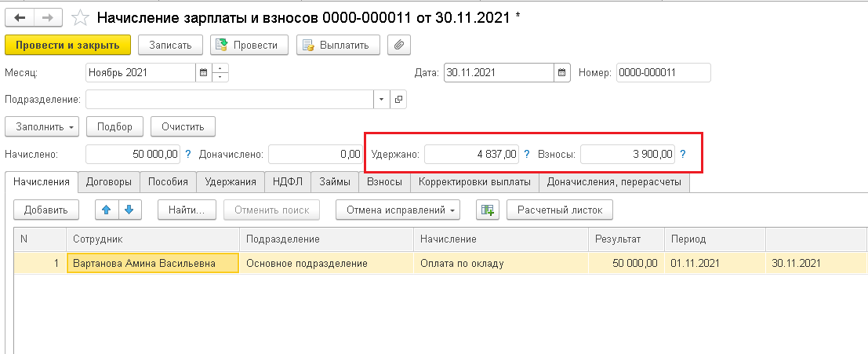The height and width of the screenshot is (354, 868).
Task: Click the table details icon beside Отмена исправлений
Action: click(488, 210)
